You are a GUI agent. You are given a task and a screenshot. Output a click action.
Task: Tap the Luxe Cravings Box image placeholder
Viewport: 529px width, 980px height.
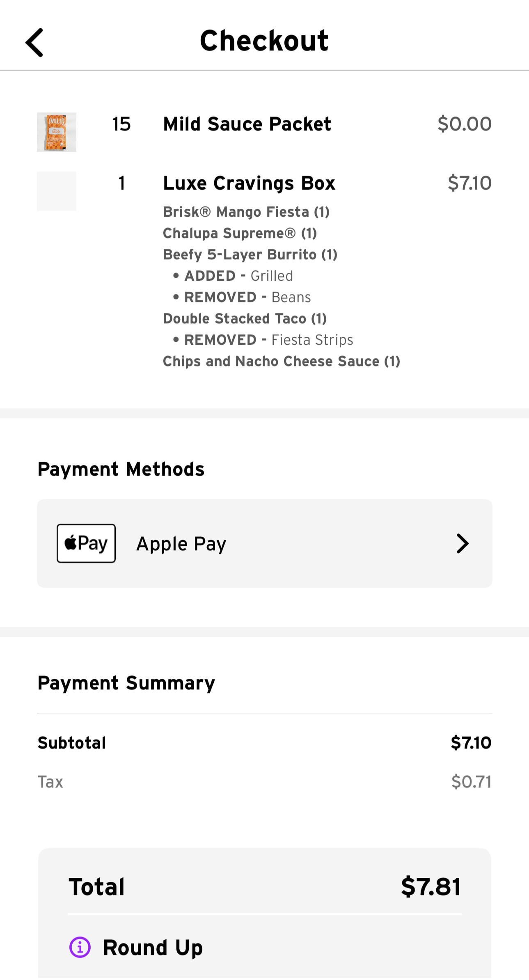click(x=57, y=191)
